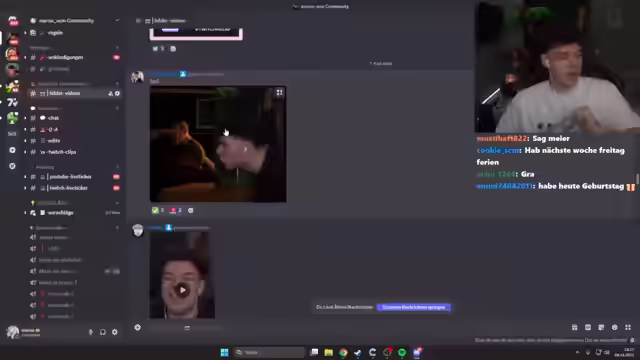Screen dimensions: 640x360
Task: Open Discord direct messages home icon
Action: 13,20
